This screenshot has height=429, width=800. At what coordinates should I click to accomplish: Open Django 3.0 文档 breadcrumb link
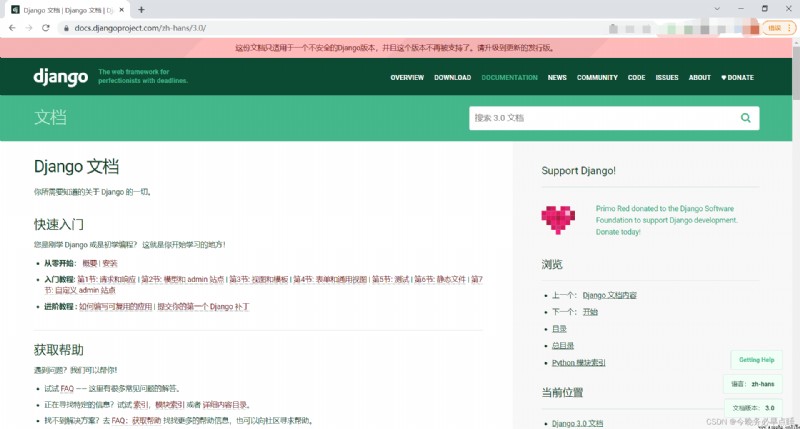pyautogui.click(x=577, y=423)
